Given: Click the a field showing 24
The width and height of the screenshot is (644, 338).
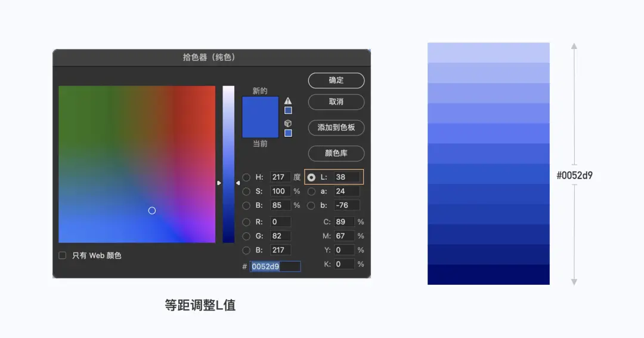Looking at the screenshot, I should pyautogui.click(x=347, y=191).
